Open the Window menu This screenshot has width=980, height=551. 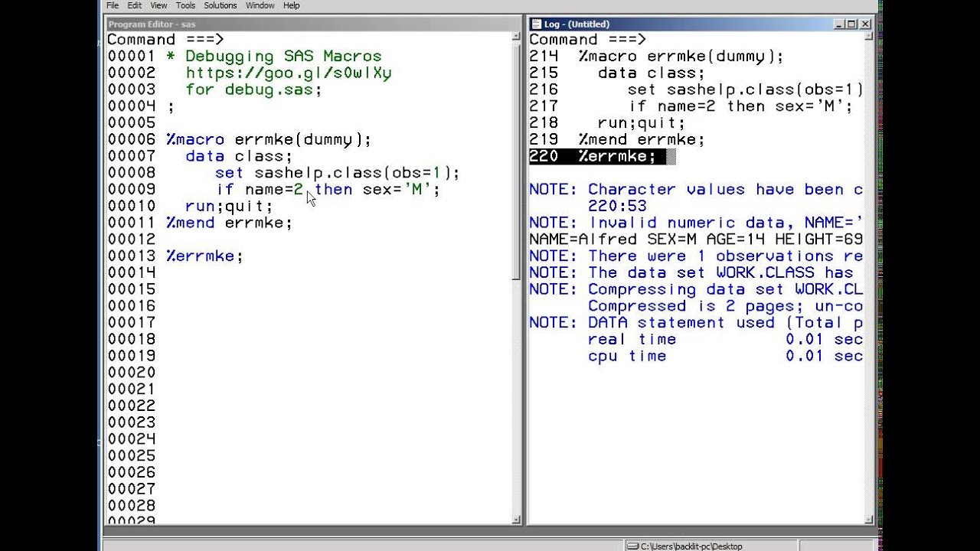[x=260, y=5]
